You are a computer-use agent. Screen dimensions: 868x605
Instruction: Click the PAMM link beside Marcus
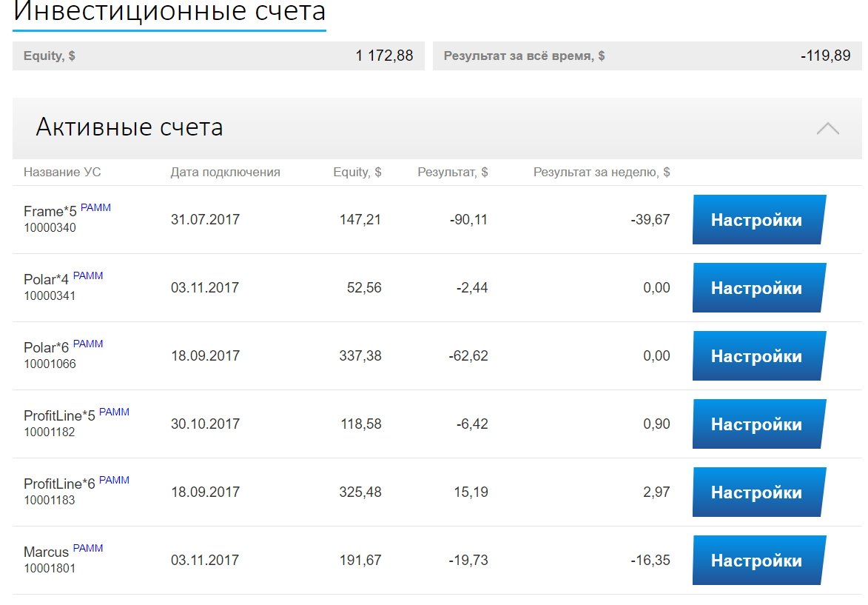[88, 549]
